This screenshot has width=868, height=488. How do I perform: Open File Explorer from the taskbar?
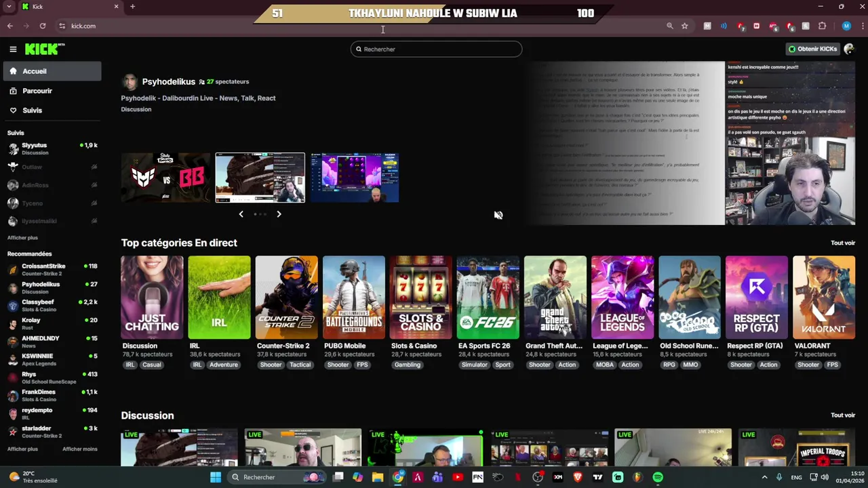coord(378,477)
